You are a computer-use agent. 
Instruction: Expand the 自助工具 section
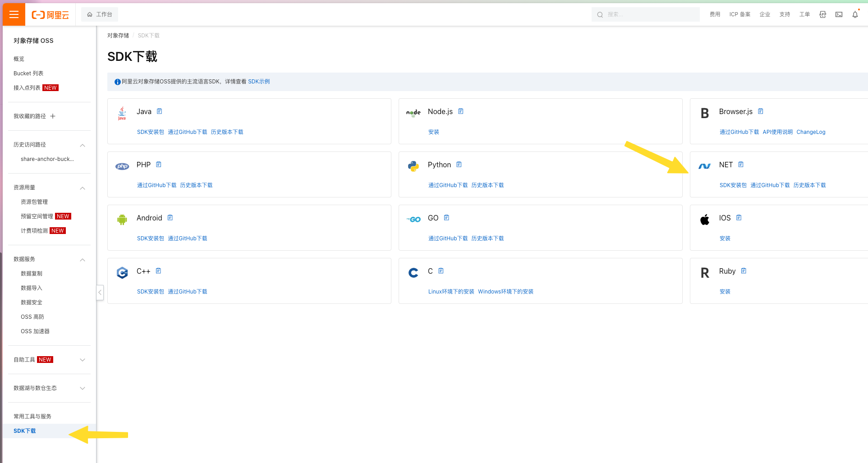click(x=83, y=360)
